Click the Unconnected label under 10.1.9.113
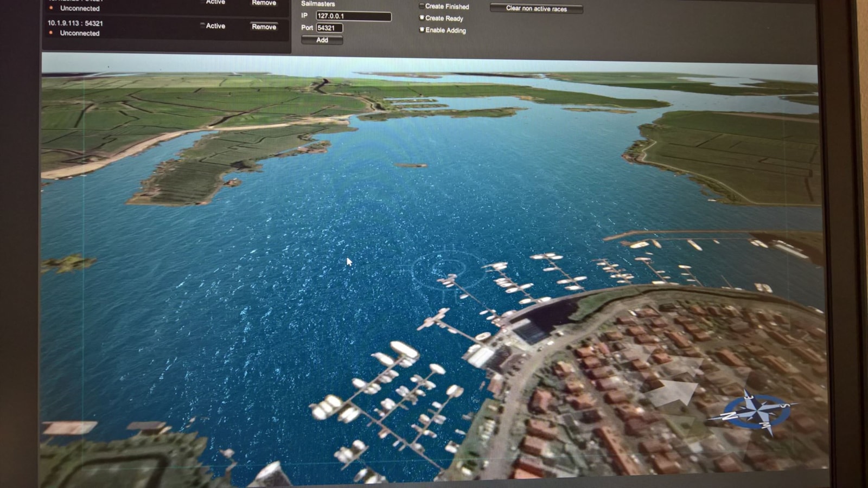The height and width of the screenshot is (488, 868). pos(80,33)
